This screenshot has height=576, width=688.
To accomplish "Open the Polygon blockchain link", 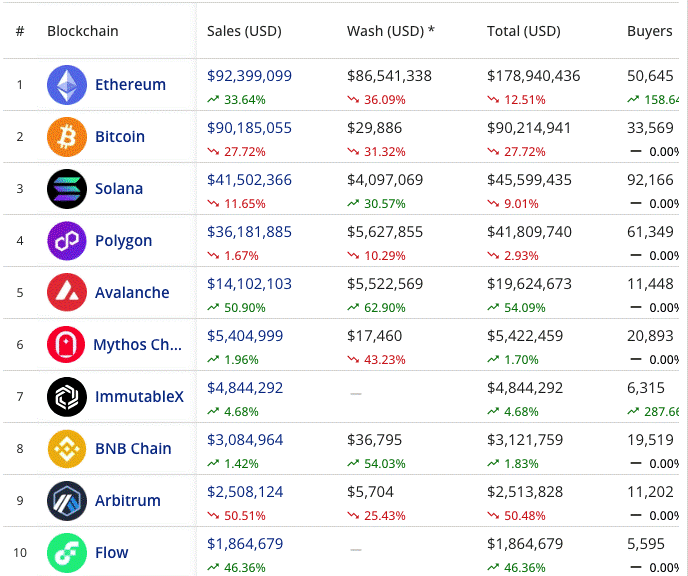I will coord(124,241).
